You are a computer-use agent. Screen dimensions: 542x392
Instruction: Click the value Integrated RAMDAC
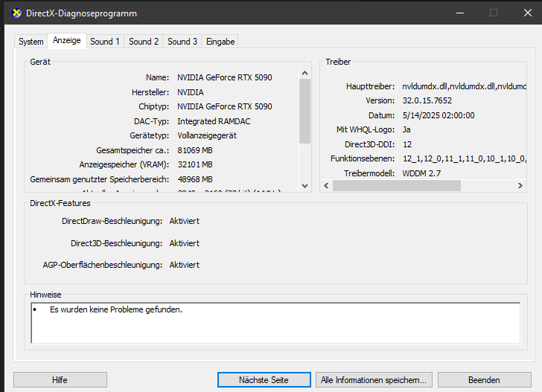(214, 121)
